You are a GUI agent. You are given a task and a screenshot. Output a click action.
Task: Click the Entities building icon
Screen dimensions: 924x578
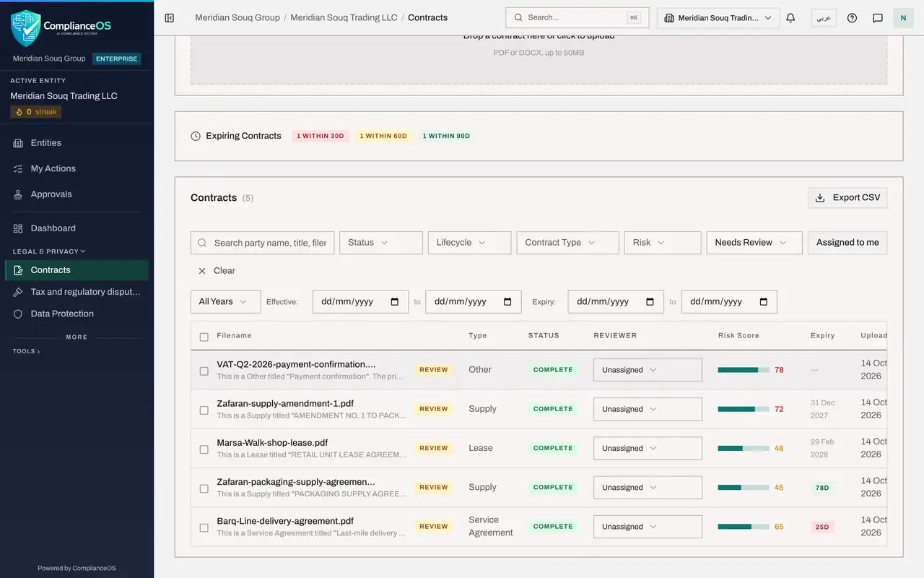(18, 143)
